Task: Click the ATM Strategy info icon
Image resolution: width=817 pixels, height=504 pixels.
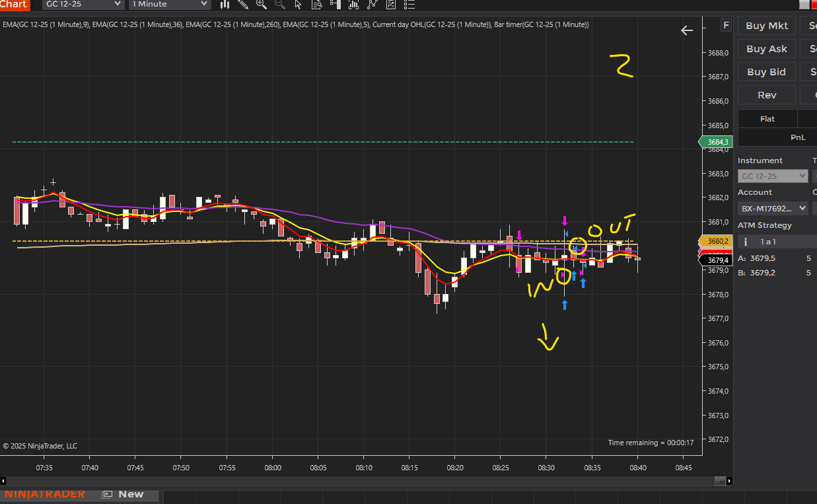Action: click(x=745, y=242)
